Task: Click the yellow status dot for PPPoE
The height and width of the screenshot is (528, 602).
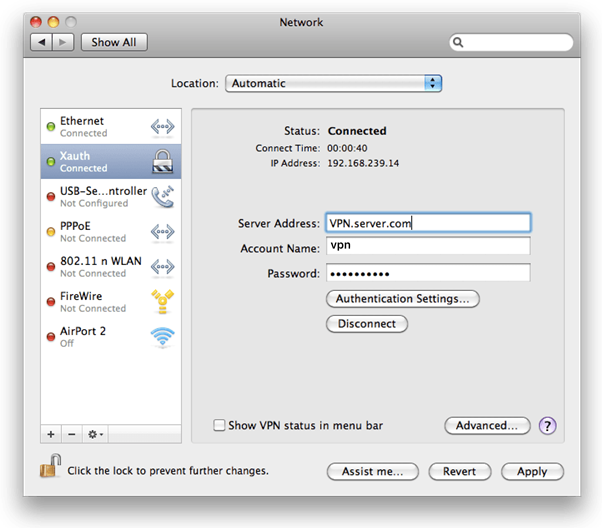Action: pos(51,232)
